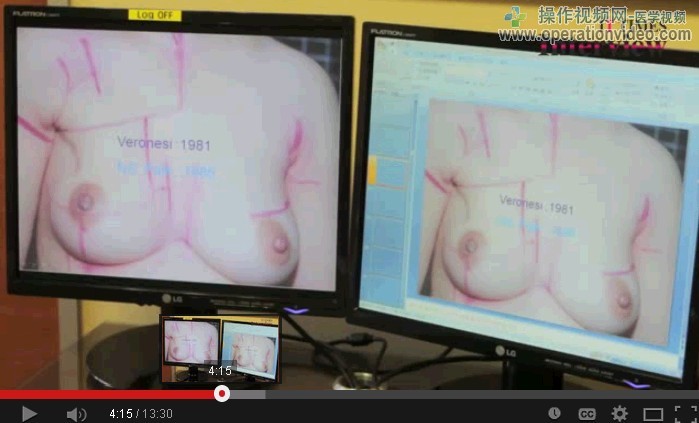Screen dimensions: 699x423
Task: Switch to theater mode view
Action: point(653,414)
